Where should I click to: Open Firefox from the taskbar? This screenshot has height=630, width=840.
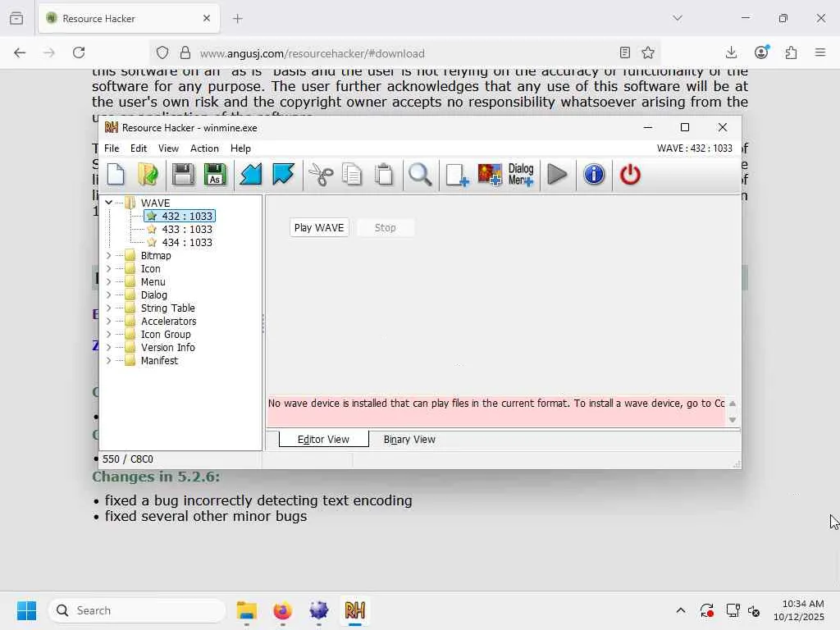pyautogui.click(x=282, y=610)
